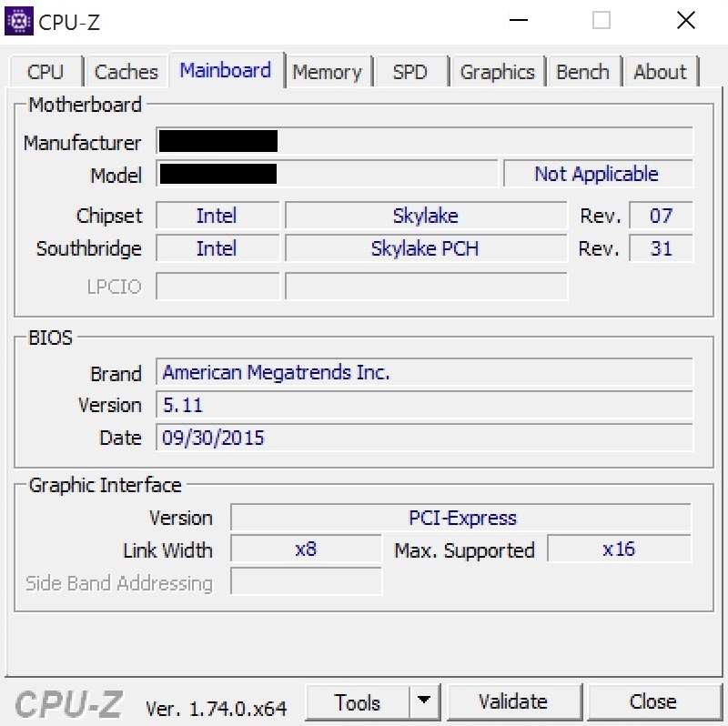Click the Link Width 'x8' value
This screenshot has width=728, height=726.
pyautogui.click(x=307, y=550)
